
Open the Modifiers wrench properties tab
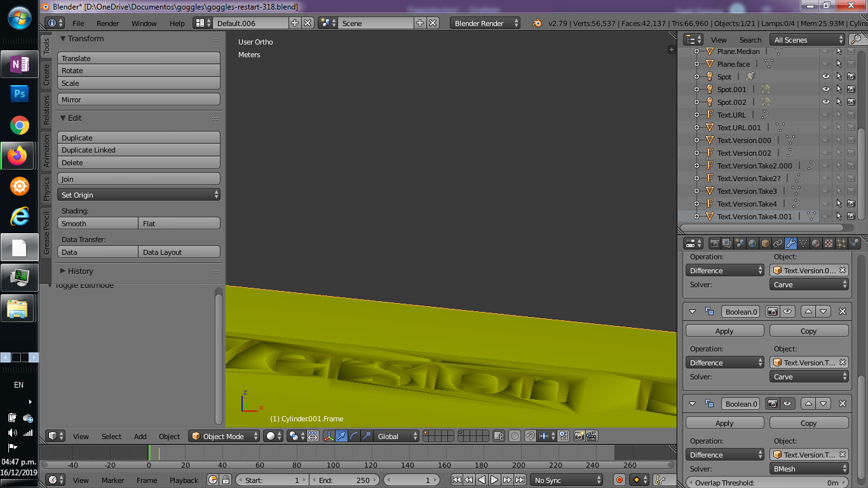[x=791, y=243]
